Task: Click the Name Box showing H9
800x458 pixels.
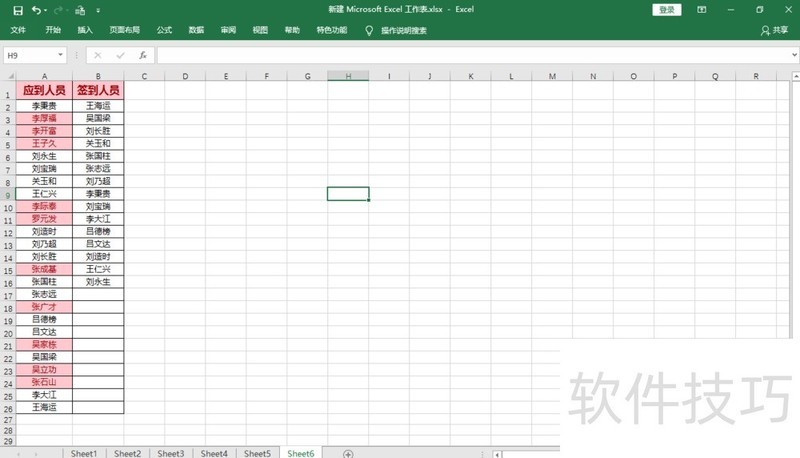Action: pyautogui.click(x=29, y=55)
